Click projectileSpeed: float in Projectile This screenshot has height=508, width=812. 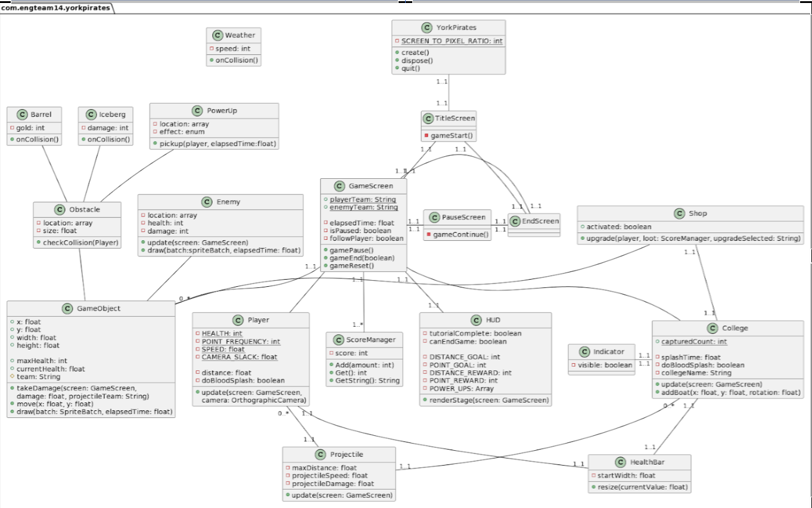[x=329, y=475]
